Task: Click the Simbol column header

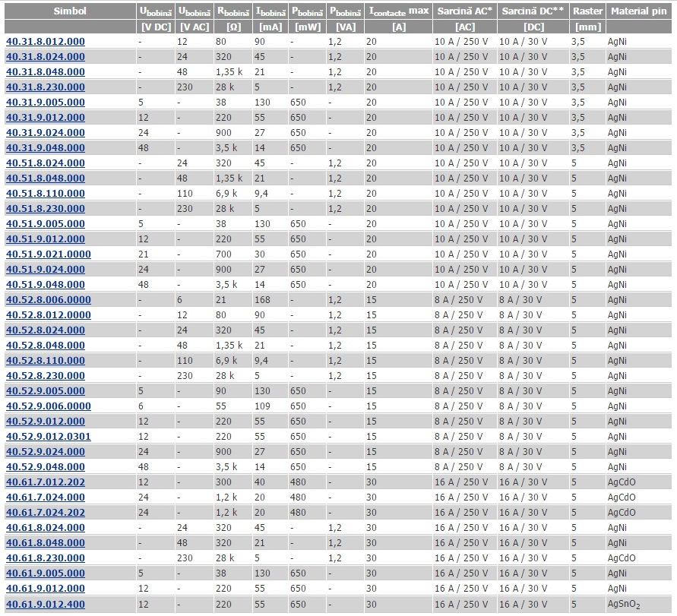Action: tap(70, 11)
